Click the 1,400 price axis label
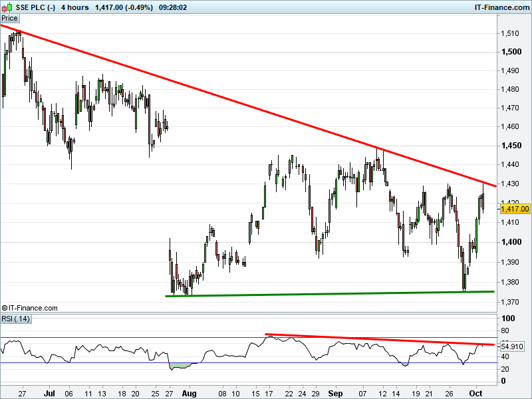The height and width of the screenshot is (399, 532). [x=511, y=242]
